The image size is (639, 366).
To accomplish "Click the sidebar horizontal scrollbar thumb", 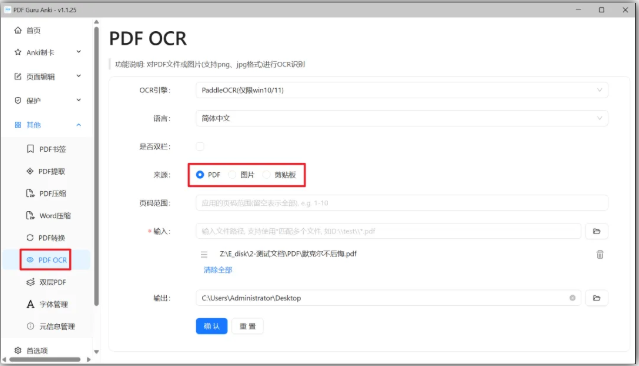I will pos(45,359).
